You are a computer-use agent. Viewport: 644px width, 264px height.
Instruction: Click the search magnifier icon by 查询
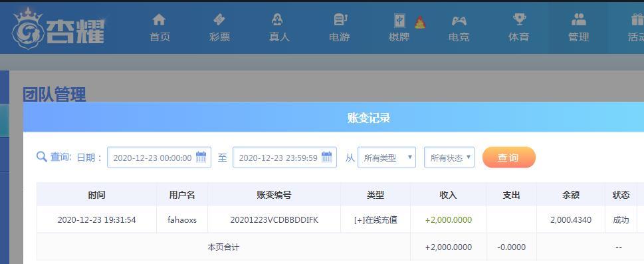point(41,157)
